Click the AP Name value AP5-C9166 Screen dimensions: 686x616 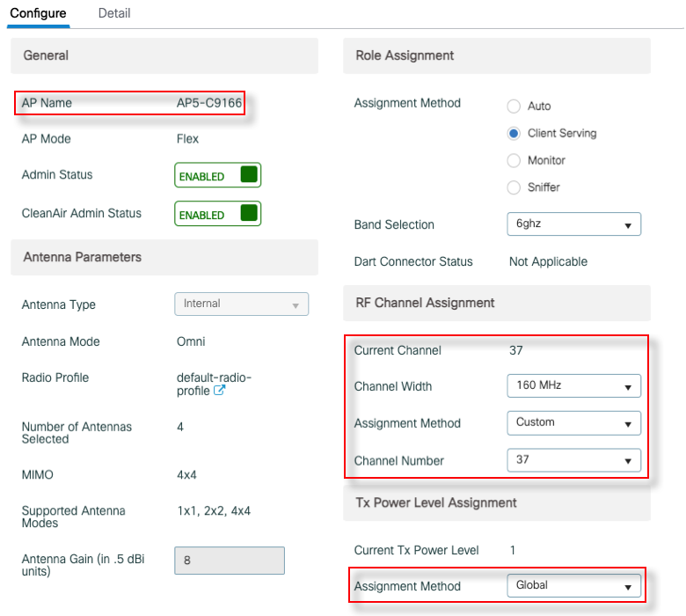pyautogui.click(x=209, y=103)
